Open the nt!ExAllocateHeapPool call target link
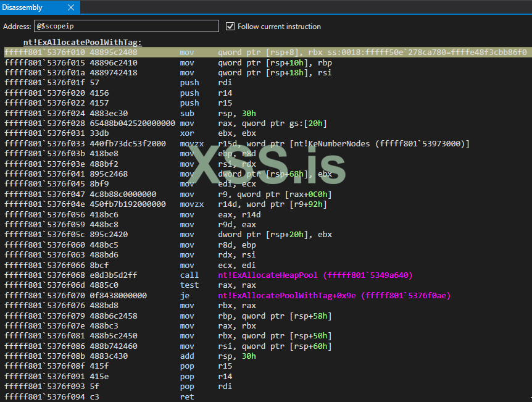Screen dimensions: 532x402 click(315, 275)
